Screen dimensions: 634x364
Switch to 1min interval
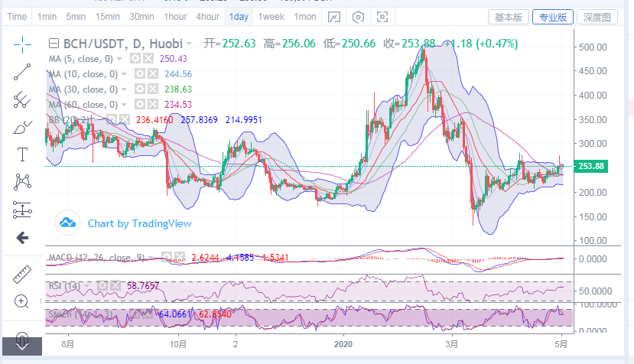47,17
